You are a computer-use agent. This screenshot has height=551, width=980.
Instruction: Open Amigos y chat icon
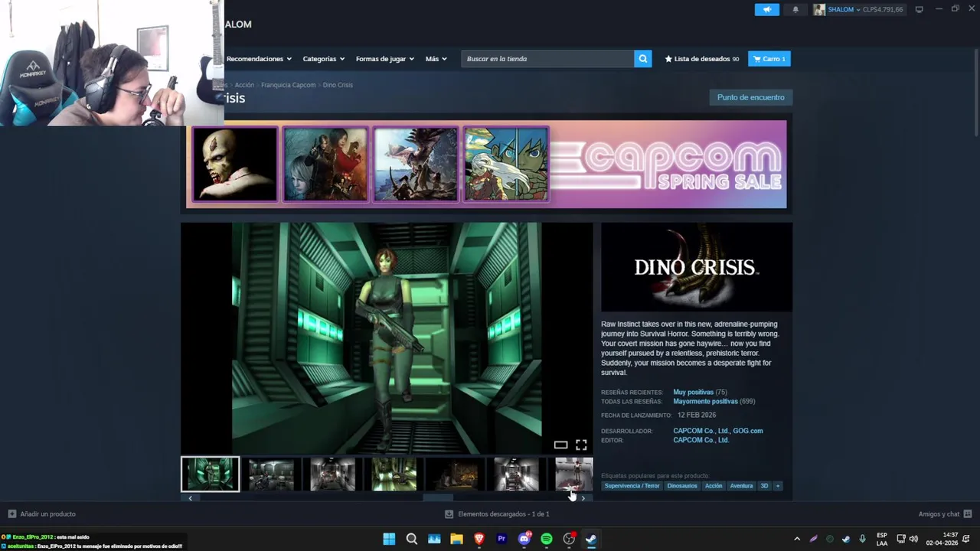968,514
